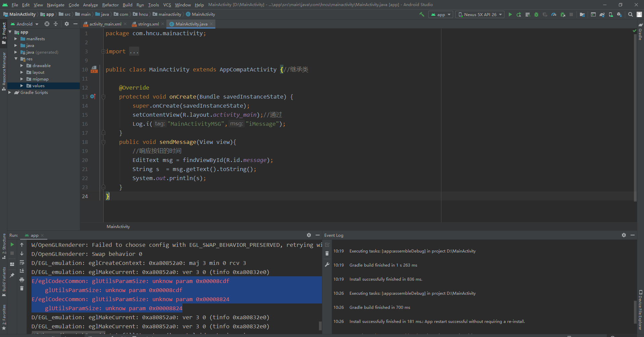Open the Run Anything icon

point(593,14)
